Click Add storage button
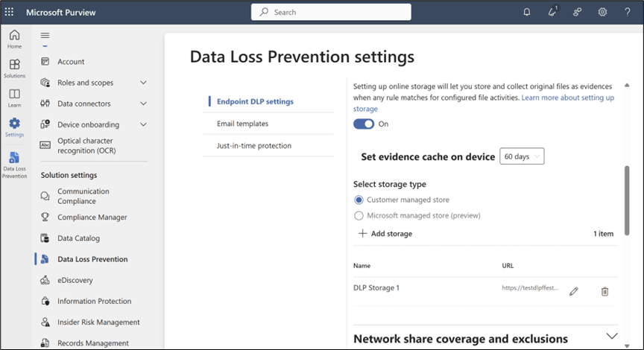This screenshot has height=350, width=644. 385,234
